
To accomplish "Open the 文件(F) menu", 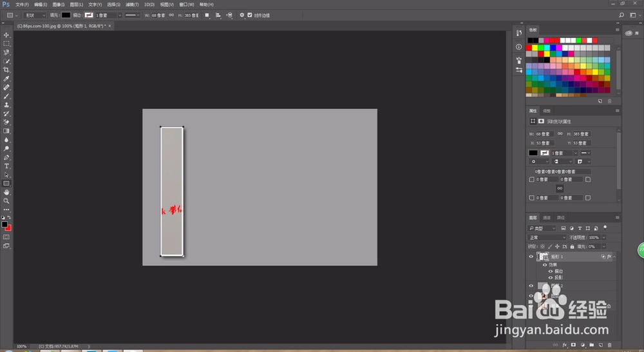I will [x=22, y=5].
